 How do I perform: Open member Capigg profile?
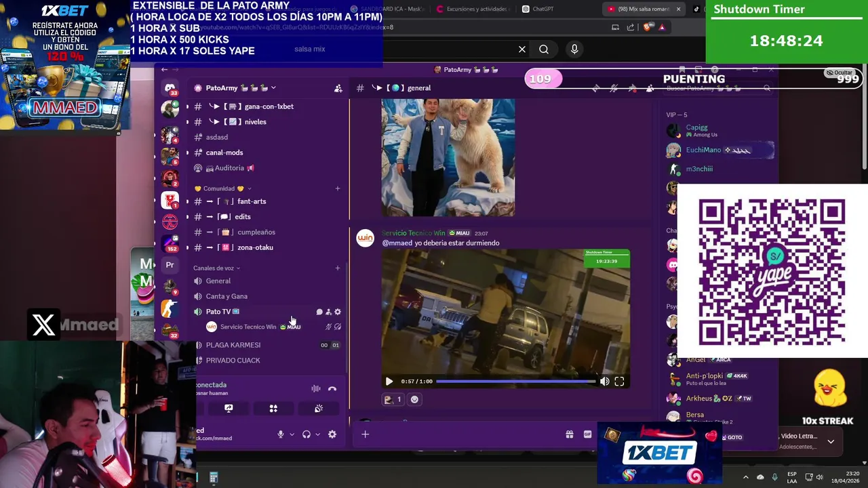pos(696,127)
